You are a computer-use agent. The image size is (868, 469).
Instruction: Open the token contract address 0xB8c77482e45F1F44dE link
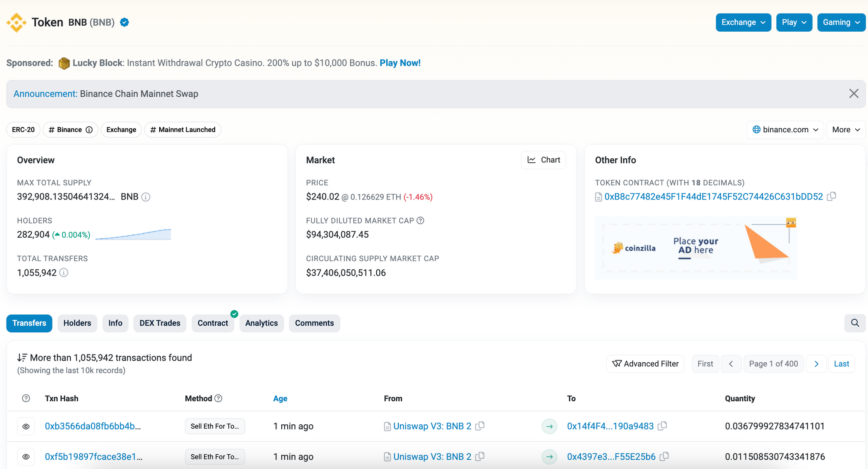tap(713, 197)
